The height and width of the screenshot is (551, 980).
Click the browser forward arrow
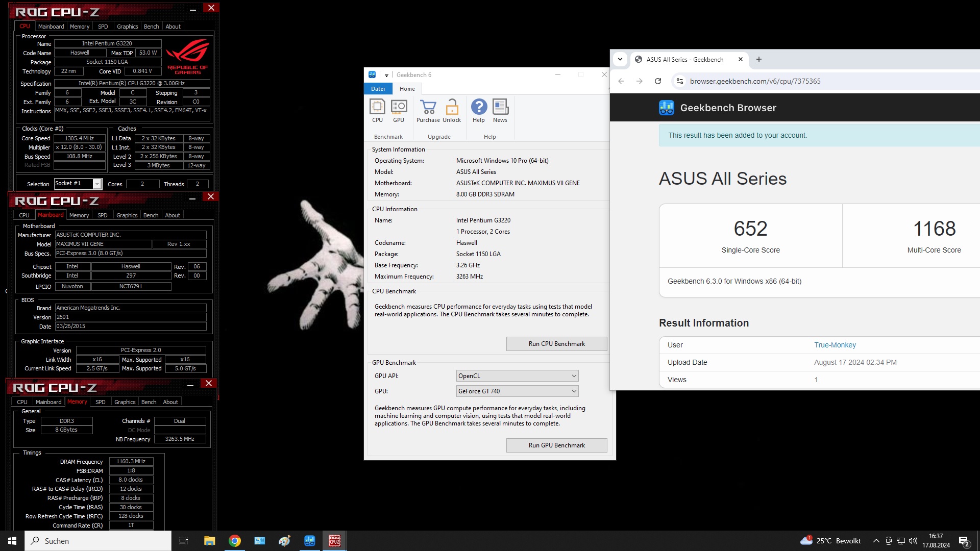click(639, 81)
